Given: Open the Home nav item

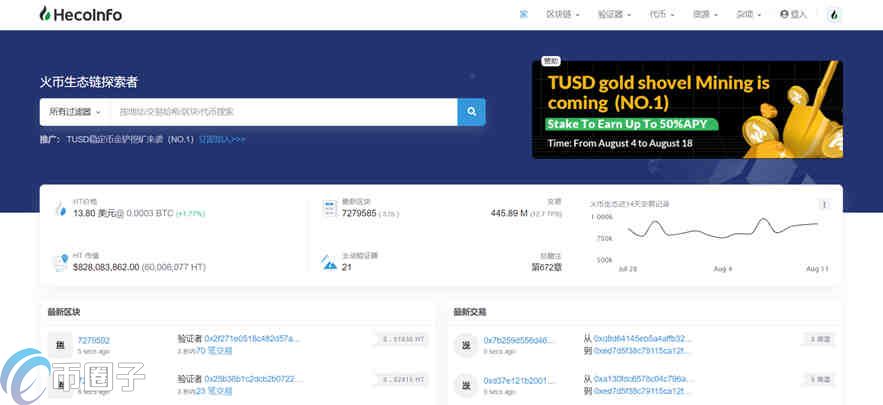Looking at the screenshot, I should pos(524,15).
